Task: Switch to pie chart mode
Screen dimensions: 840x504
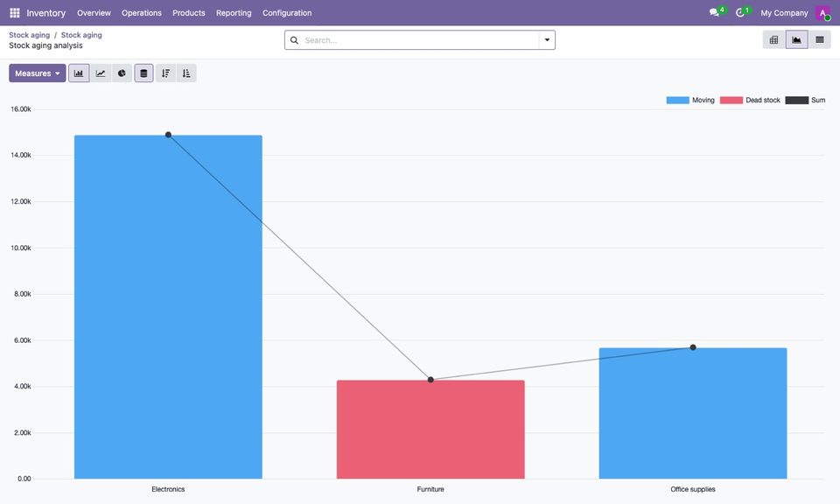Action: pyautogui.click(x=122, y=73)
